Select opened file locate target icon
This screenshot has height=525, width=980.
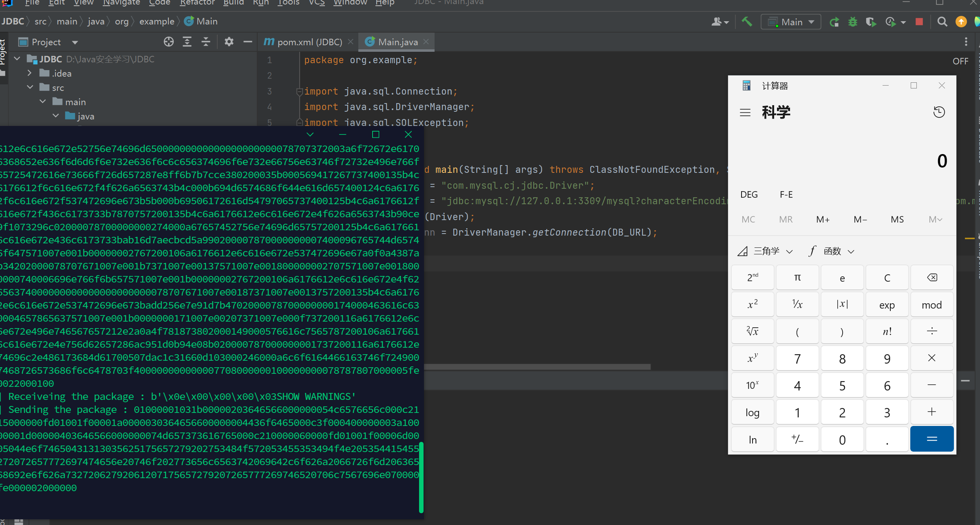pyautogui.click(x=169, y=42)
